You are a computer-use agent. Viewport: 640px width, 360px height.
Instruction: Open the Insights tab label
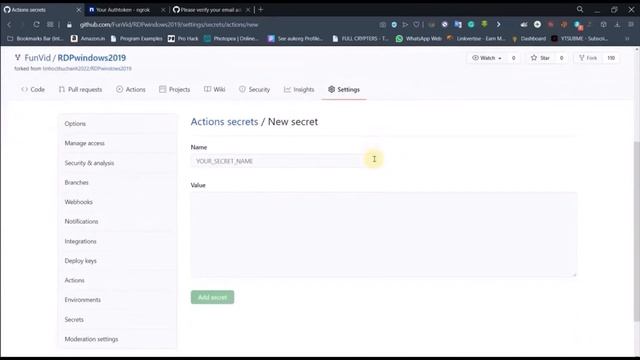(x=304, y=89)
